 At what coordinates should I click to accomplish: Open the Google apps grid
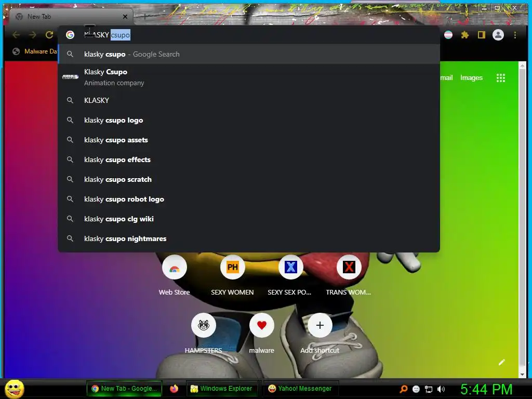pos(501,78)
